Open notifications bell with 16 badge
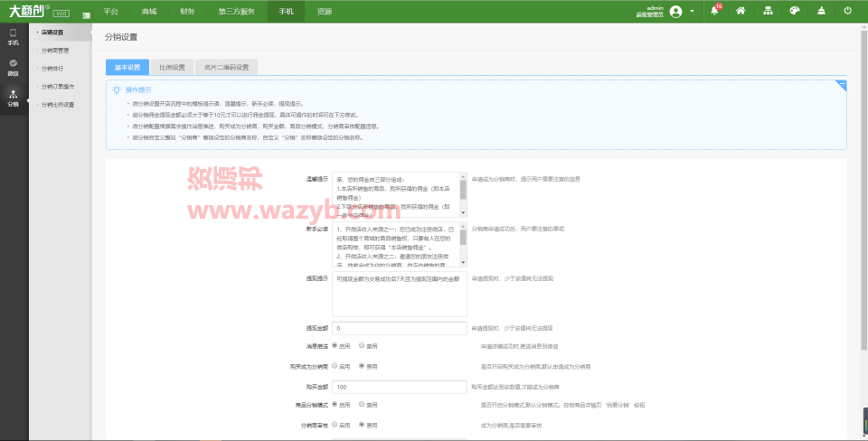Image resolution: width=868 pixels, height=441 pixels. (714, 11)
